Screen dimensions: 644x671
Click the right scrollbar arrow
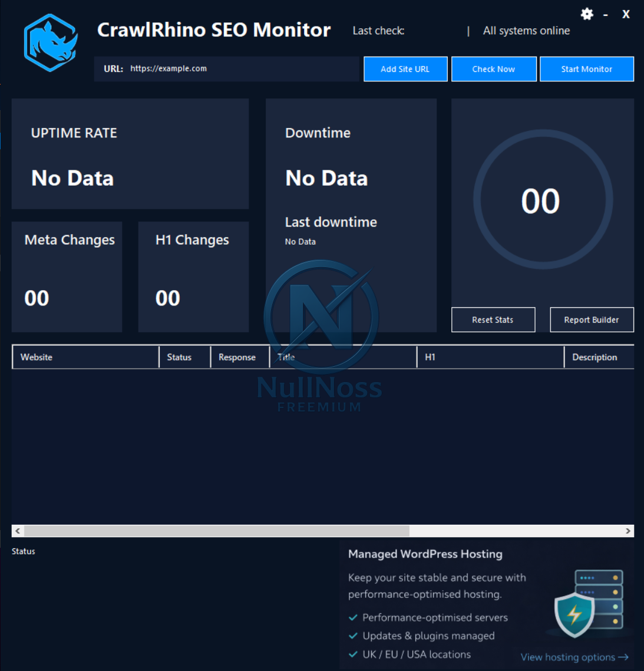(x=627, y=531)
